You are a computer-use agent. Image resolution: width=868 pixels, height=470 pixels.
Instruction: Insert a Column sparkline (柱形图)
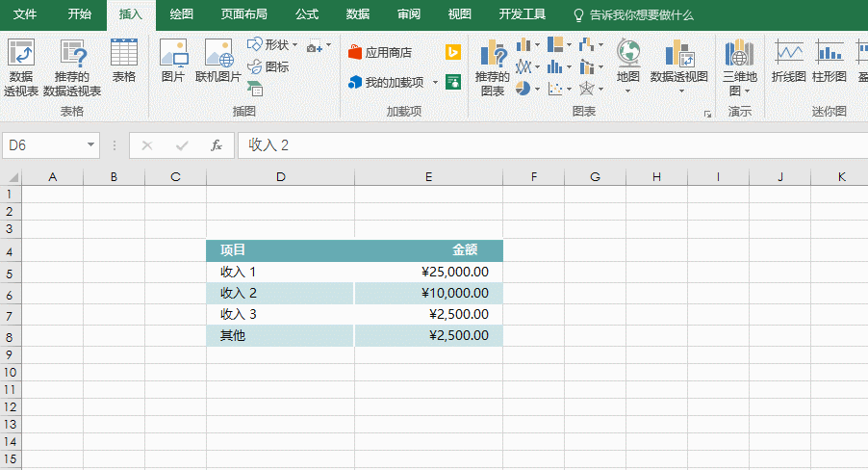coord(829,62)
